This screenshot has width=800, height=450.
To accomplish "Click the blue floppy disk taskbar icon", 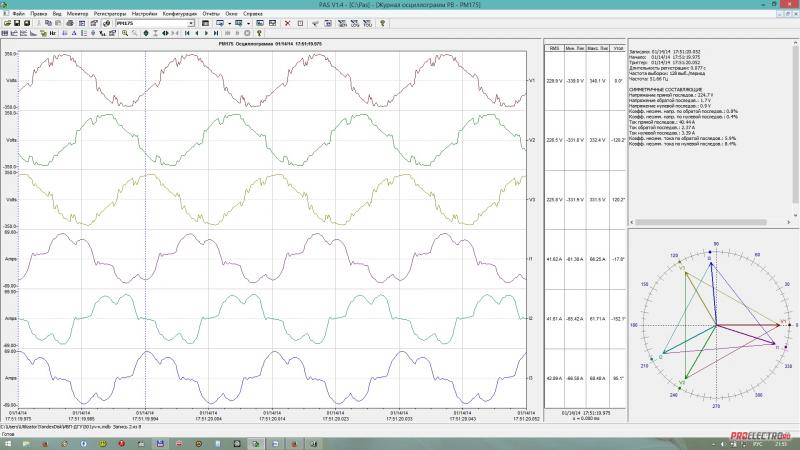I will (x=160, y=444).
